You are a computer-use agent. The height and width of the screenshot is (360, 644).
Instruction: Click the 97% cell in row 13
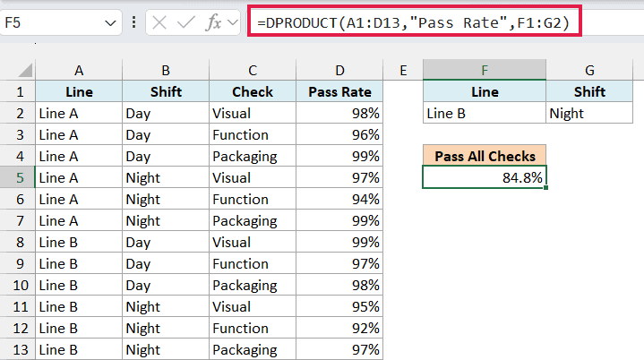pyautogui.click(x=339, y=350)
